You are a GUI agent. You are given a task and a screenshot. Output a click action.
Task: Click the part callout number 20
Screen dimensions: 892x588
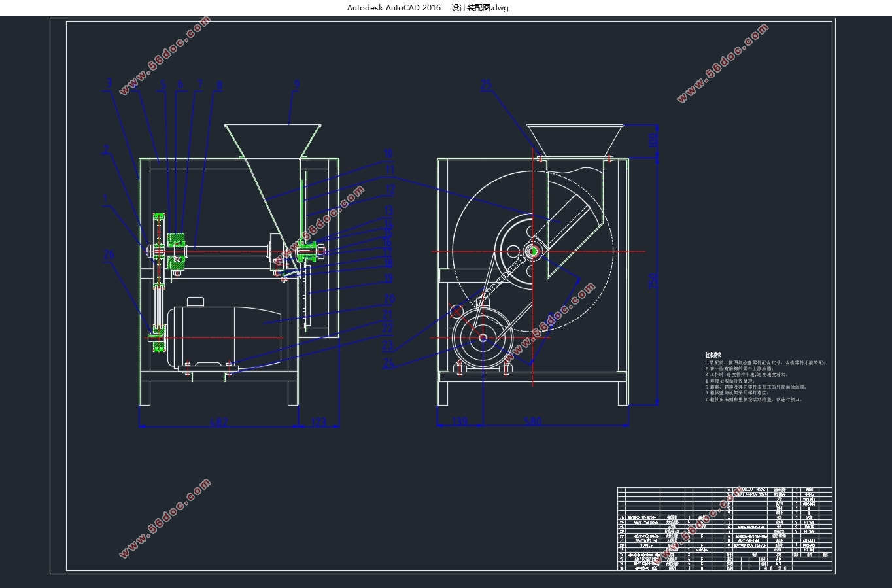389,300
